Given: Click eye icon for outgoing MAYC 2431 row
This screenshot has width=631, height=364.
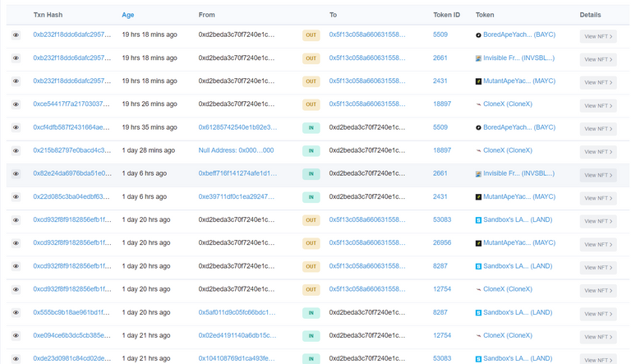Looking at the screenshot, I should (16, 81).
